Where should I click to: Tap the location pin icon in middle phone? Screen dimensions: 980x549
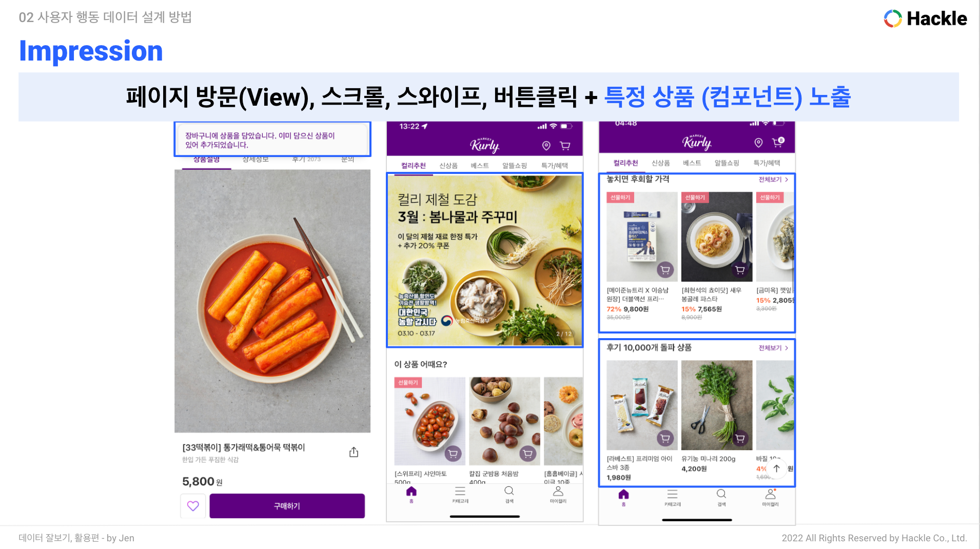(x=546, y=146)
